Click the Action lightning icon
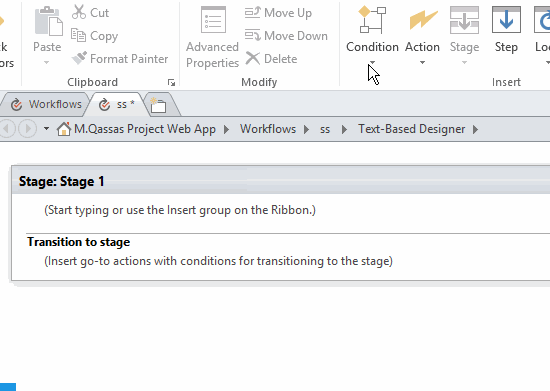 click(x=423, y=20)
